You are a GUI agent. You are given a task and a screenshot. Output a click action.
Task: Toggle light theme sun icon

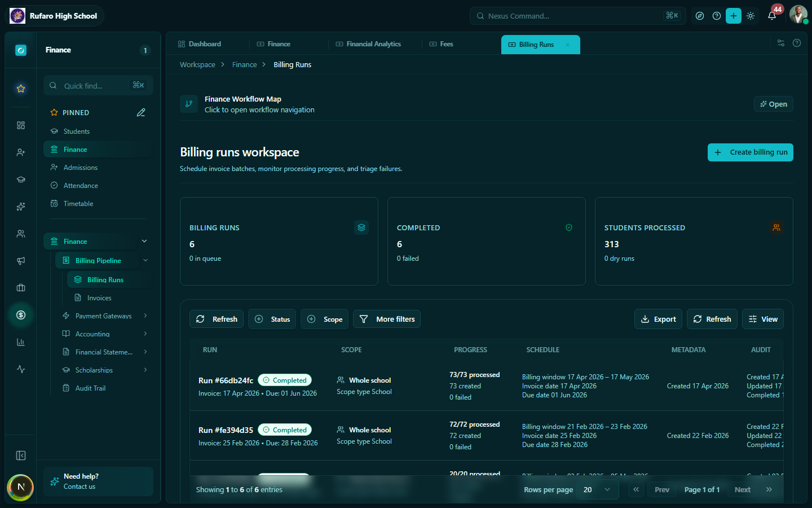tap(751, 16)
